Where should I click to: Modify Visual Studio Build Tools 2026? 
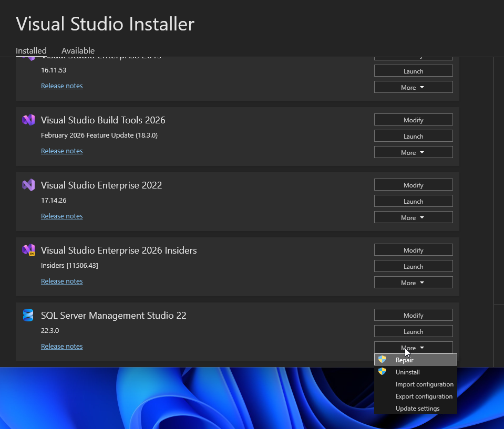click(x=414, y=120)
